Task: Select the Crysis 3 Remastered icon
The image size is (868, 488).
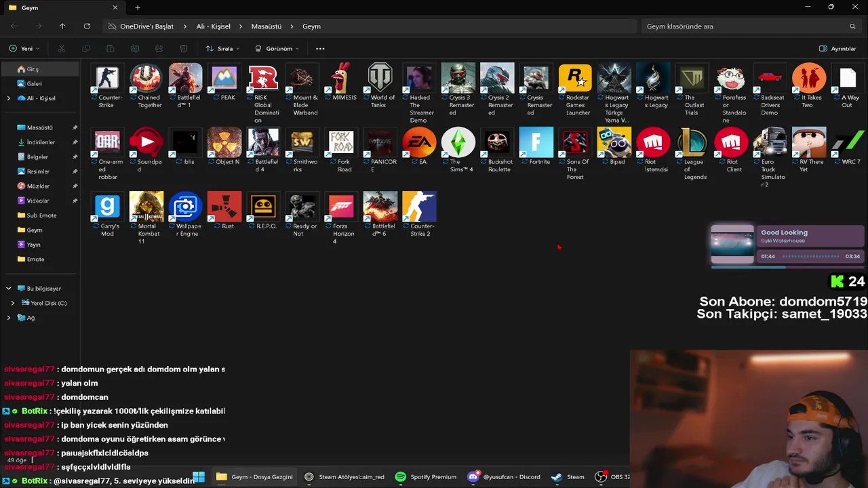Action: tap(458, 78)
